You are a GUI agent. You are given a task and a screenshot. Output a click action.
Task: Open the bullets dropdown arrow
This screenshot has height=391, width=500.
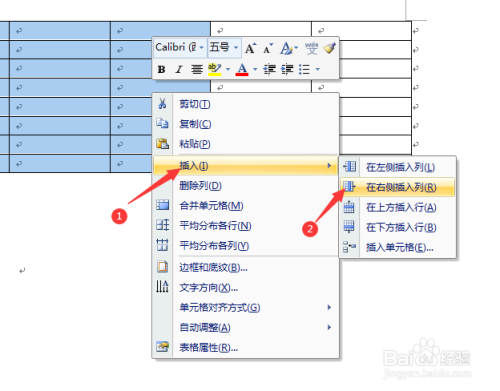[318, 69]
